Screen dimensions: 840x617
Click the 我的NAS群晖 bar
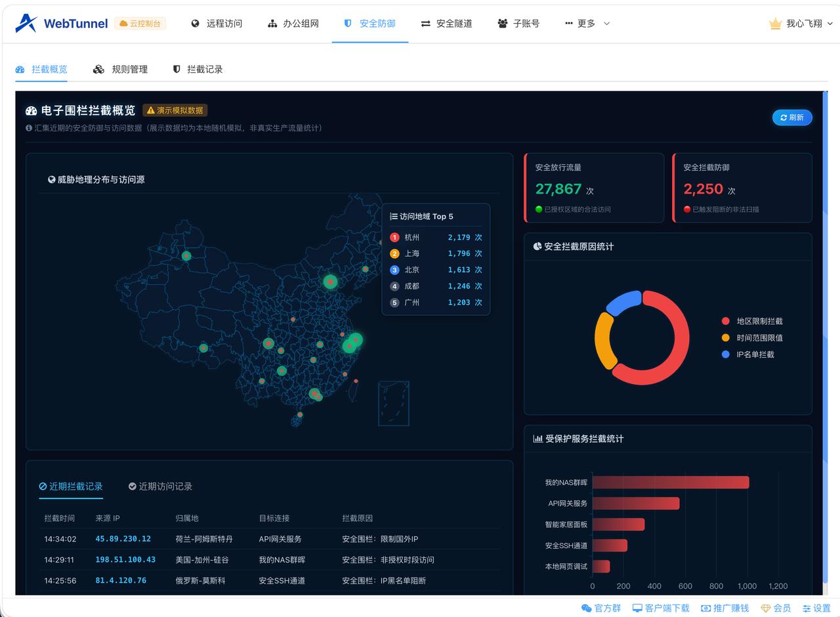click(x=671, y=482)
